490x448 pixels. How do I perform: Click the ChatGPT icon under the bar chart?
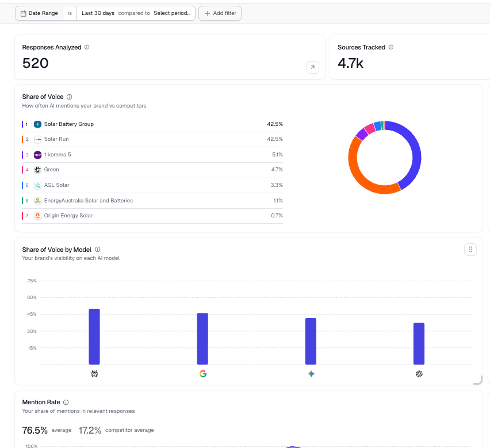(x=419, y=374)
